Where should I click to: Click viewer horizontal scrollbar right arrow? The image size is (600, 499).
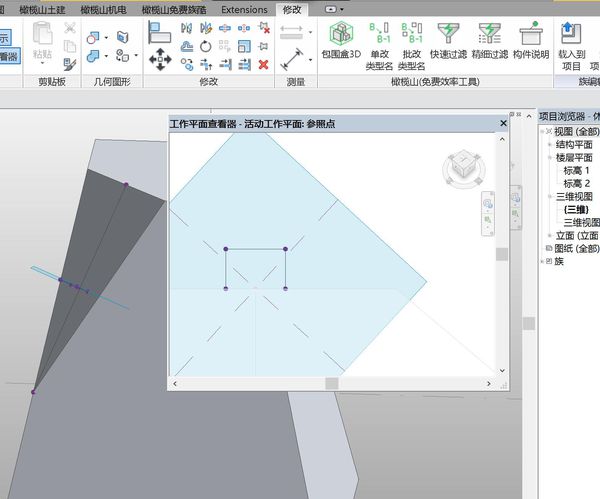pos(488,383)
